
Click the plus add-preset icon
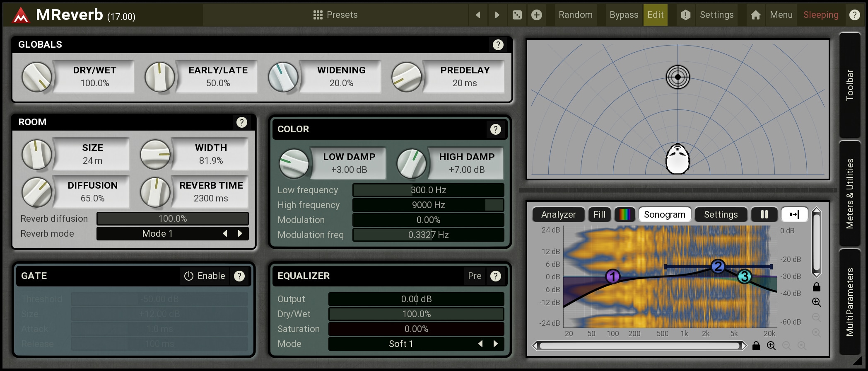tap(537, 15)
